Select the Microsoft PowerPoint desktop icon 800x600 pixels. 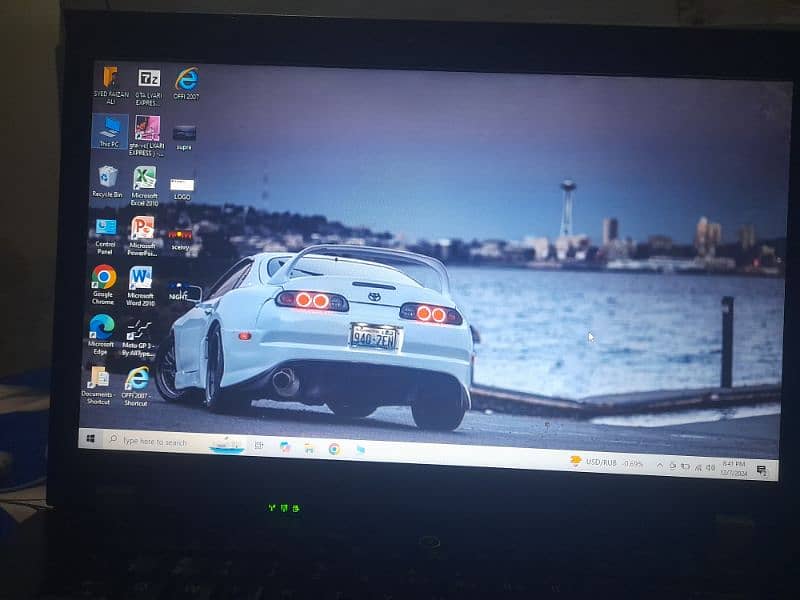pos(143,229)
